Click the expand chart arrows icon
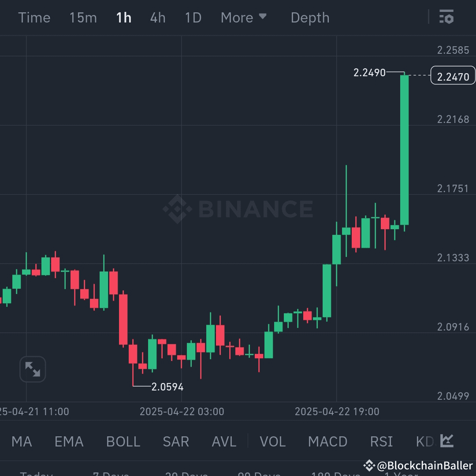Viewport: 476px width, 476px height. click(x=33, y=369)
